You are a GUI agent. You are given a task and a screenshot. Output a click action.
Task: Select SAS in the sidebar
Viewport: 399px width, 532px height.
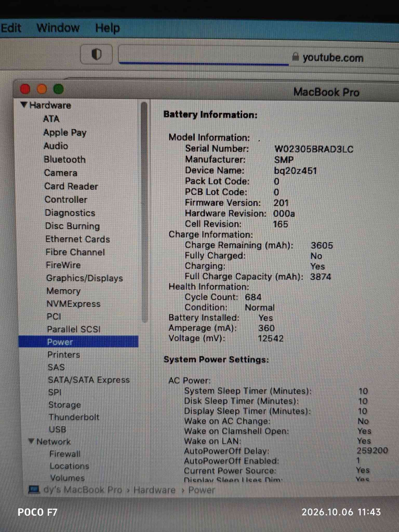coord(56,367)
